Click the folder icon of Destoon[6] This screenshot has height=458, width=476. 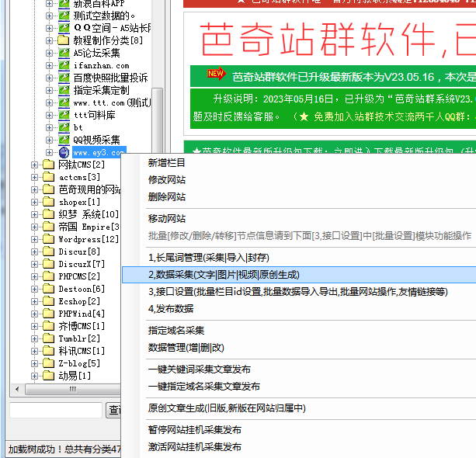(49, 290)
